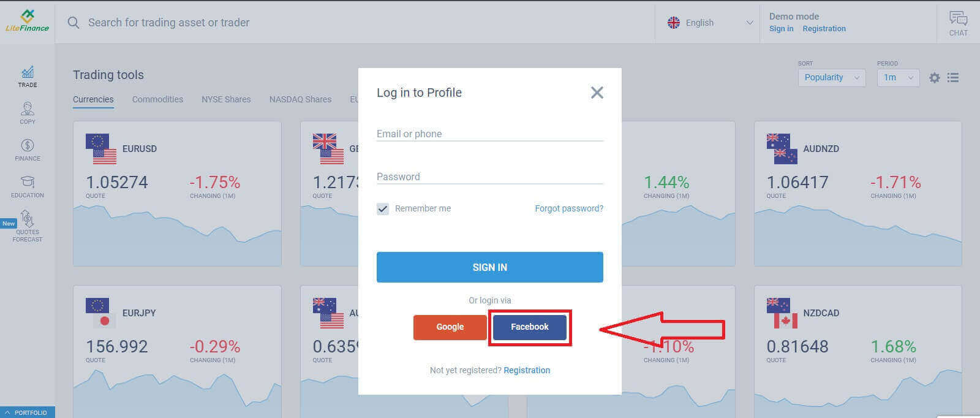980x418 pixels.
Task: Click the LiteFinance logo
Action: (x=27, y=21)
